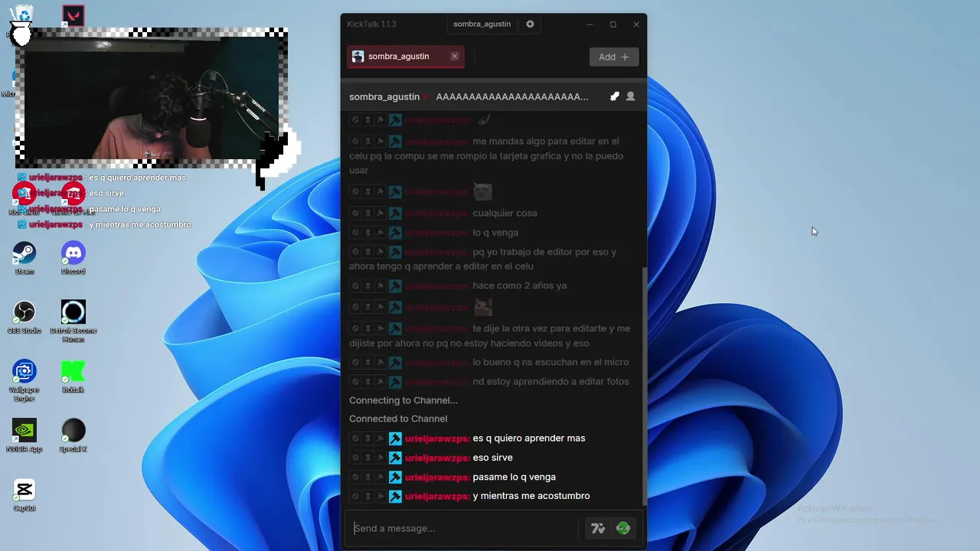
Task: Select Detroit Become Human desktop icon
Action: point(73,321)
